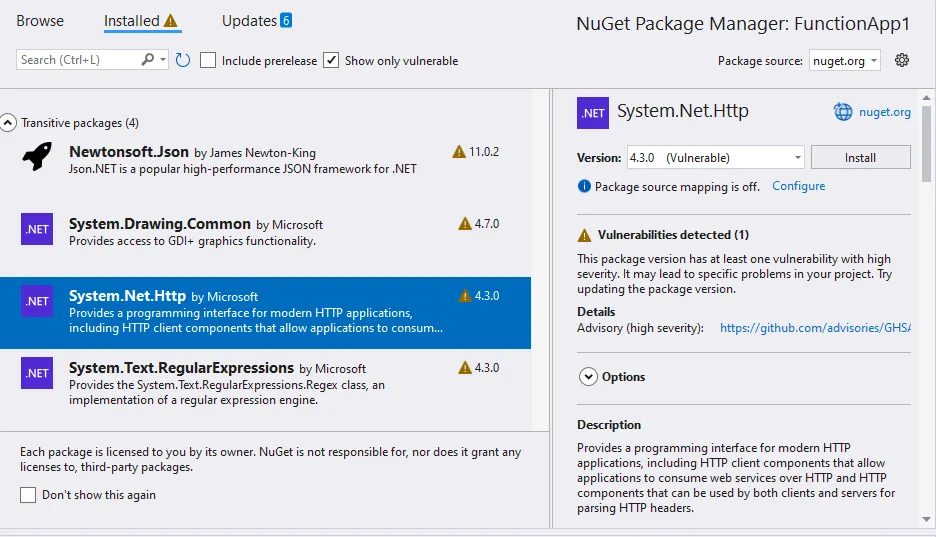Uncheck Show only vulnerable checkbox

331,60
